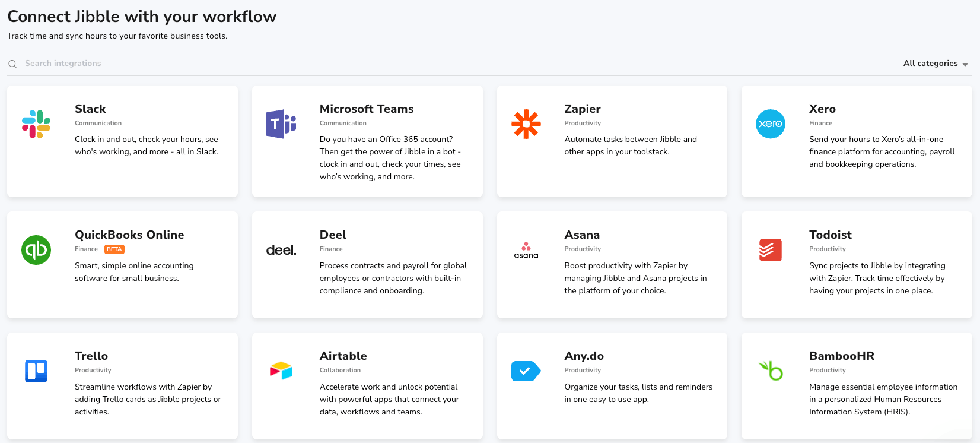Select the Todoist logo

771,249
